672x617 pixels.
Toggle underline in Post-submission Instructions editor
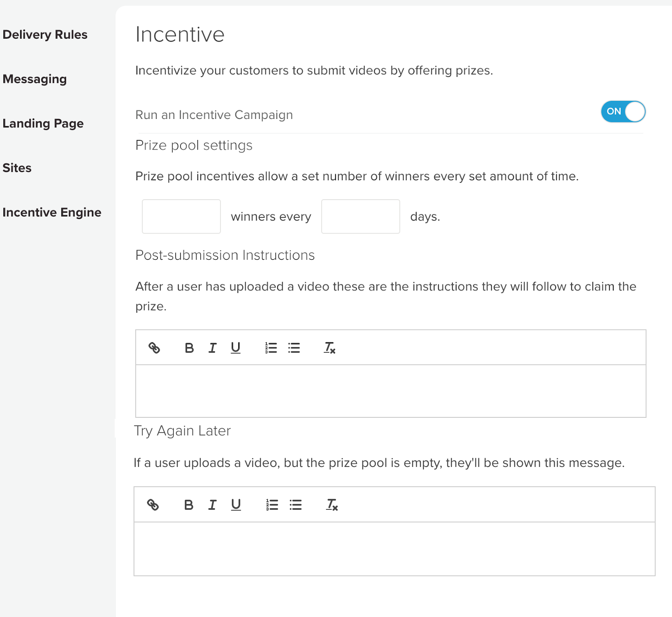[x=236, y=348]
